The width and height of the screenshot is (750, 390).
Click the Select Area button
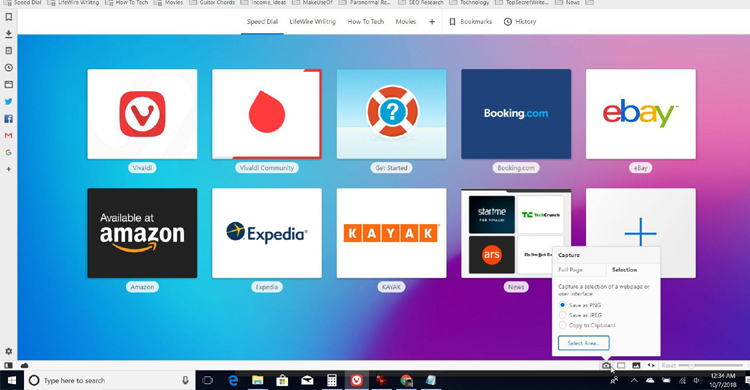coord(584,343)
